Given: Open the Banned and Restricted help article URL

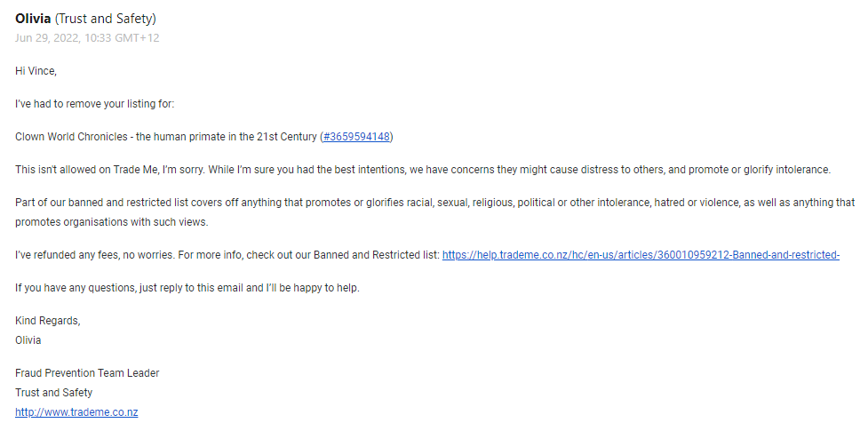Looking at the screenshot, I should [641, 255].
